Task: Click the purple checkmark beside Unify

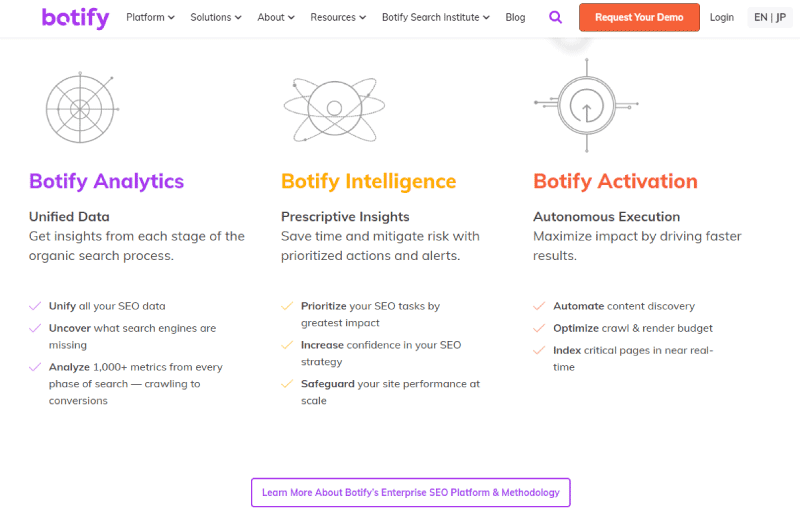Action: (x=35, y=306)
